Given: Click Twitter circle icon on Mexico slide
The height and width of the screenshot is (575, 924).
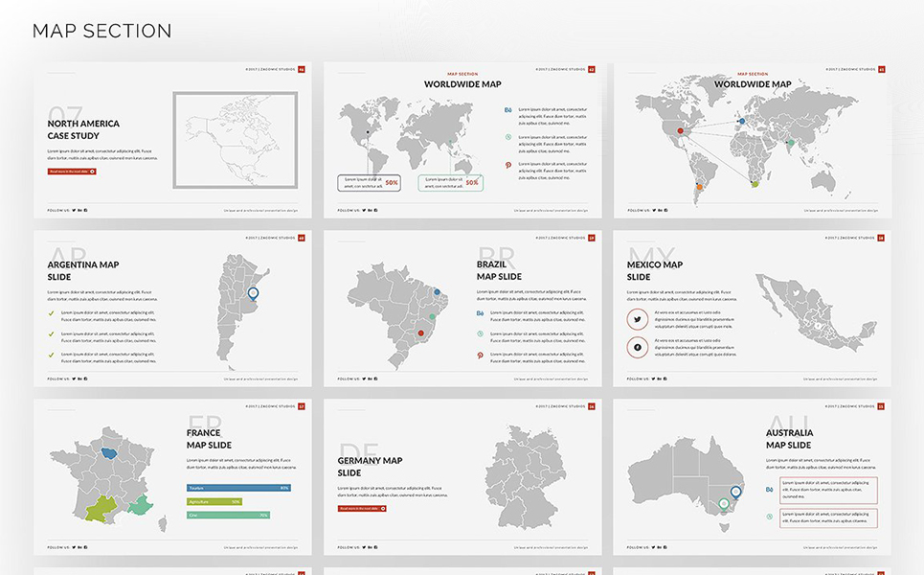Looking at the screenshot, I should point(637,320).
